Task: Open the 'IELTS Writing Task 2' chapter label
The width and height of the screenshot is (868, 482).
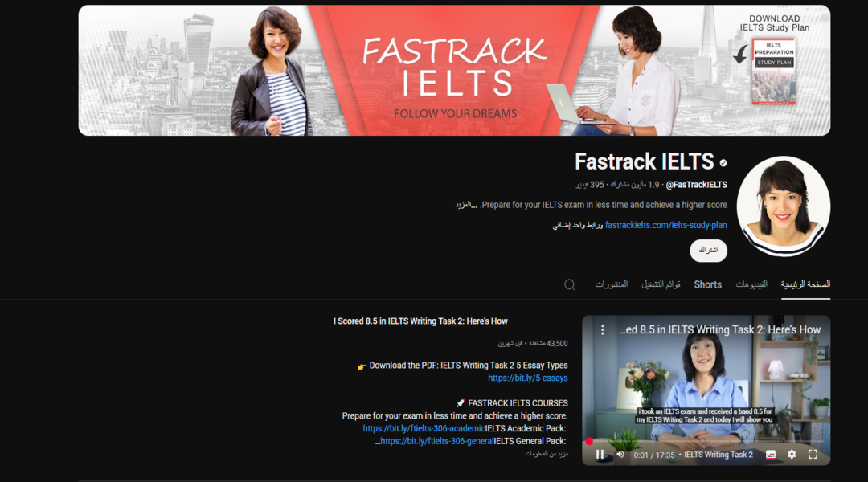Action: point(718,455)
